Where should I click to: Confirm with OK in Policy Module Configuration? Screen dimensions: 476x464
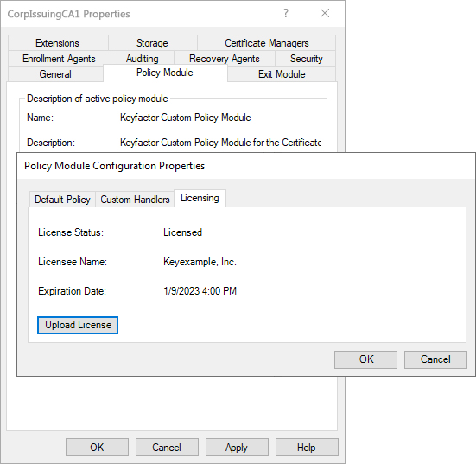click(365, 359)
